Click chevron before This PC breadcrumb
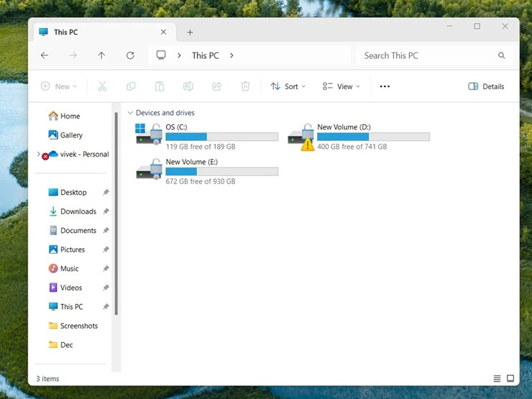The height and width of the screenshot is (399, 532). (x=179, y=55)
